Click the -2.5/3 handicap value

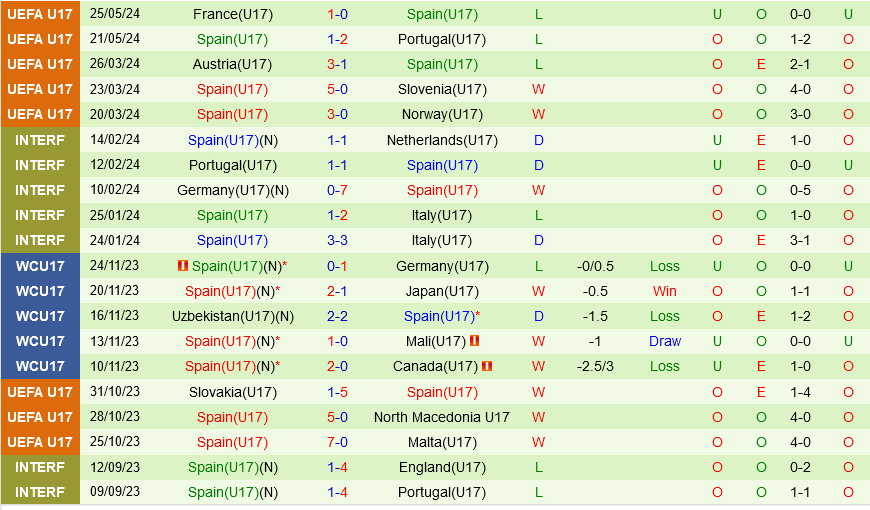coord(595,366)
